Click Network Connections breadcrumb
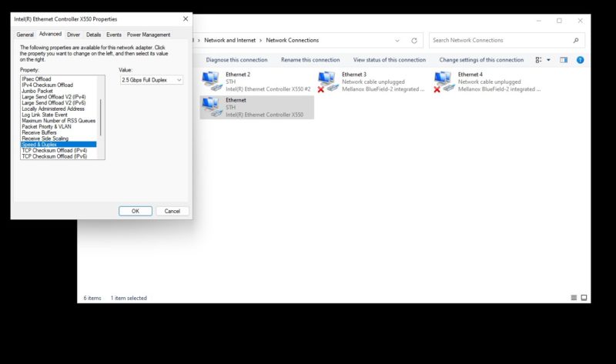This screenshot has height=364, width=616. click(x=293, y=40)
